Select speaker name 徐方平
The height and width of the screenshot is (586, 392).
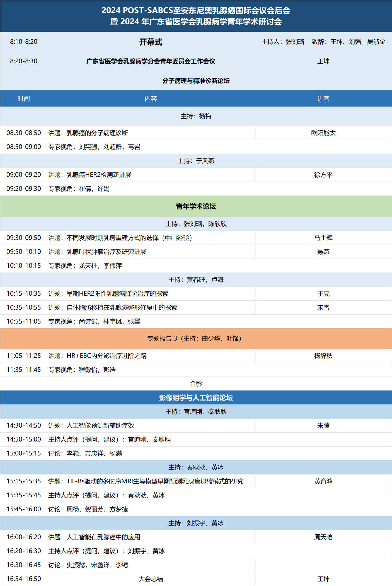[x=323, y=175]
